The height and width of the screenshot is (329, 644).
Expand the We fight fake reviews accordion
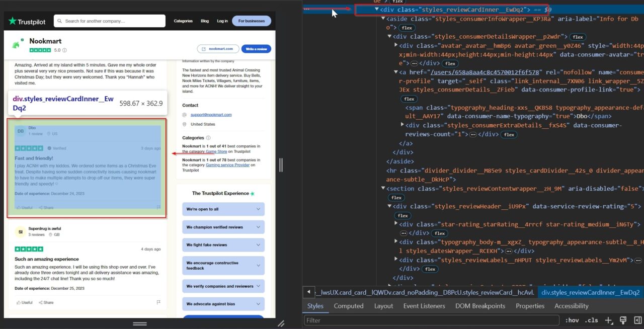[223, 245]
